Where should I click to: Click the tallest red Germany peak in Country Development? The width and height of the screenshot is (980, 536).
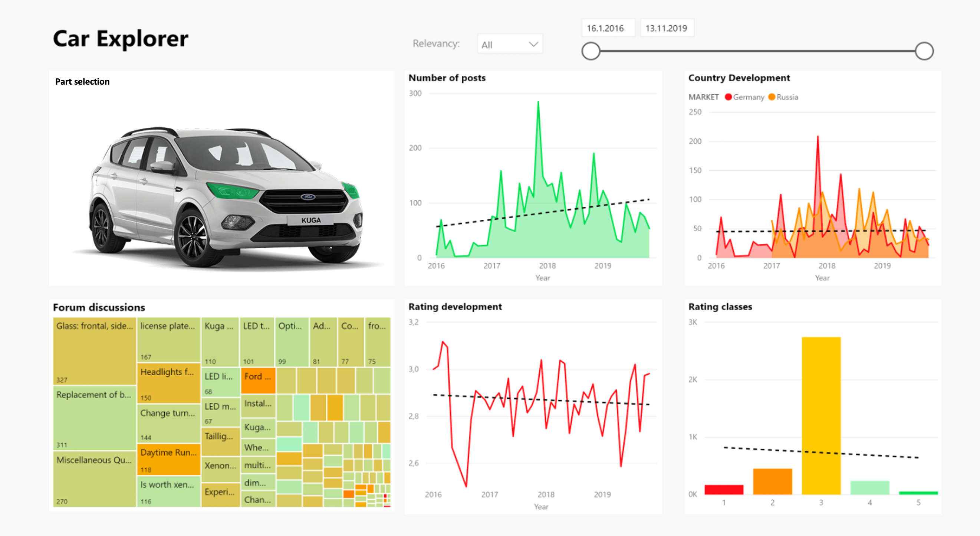click(x=818, y=136)
